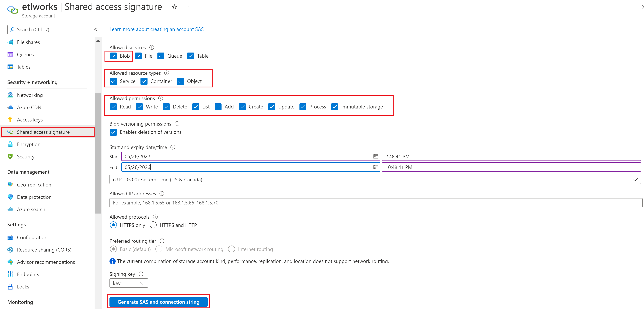Open the Signing key dropdown
The image size is (644, 309).
[x=128, y=283]
